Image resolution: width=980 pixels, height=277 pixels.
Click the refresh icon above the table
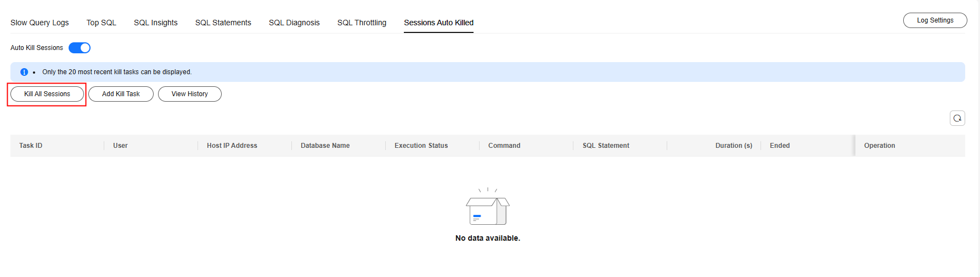pos(957,118)
